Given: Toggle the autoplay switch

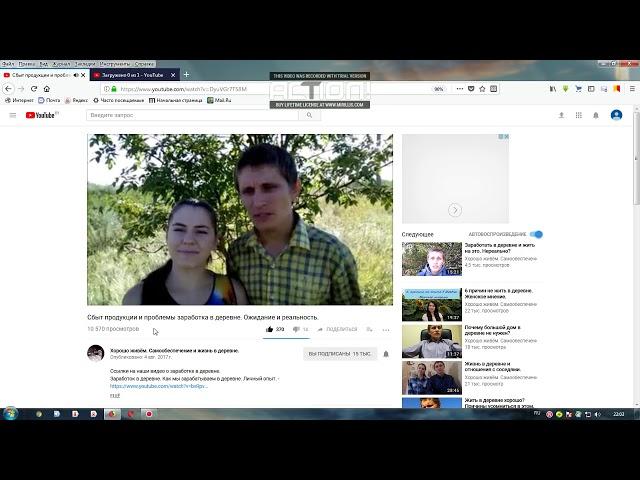Looking at the screenshot, I should pyautogui.click(x=536, y=234).
